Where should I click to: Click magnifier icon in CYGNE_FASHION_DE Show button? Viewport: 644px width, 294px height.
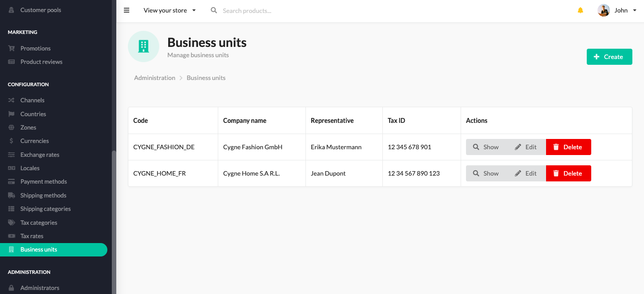point(476,147)
